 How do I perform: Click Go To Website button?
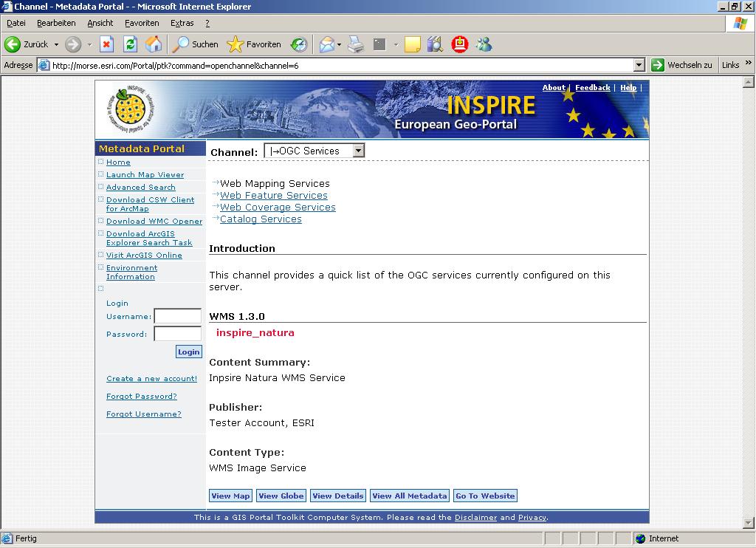coord(485,496)
